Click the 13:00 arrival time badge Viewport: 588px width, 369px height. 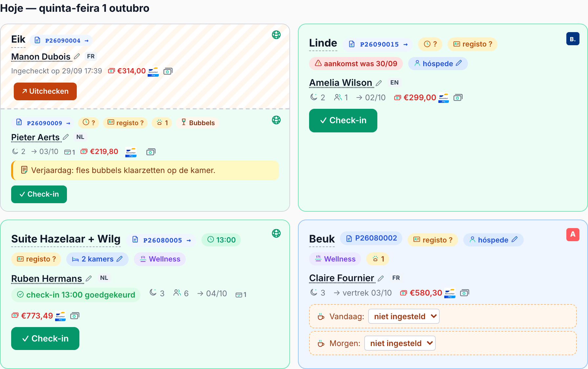tap(221, 240)
